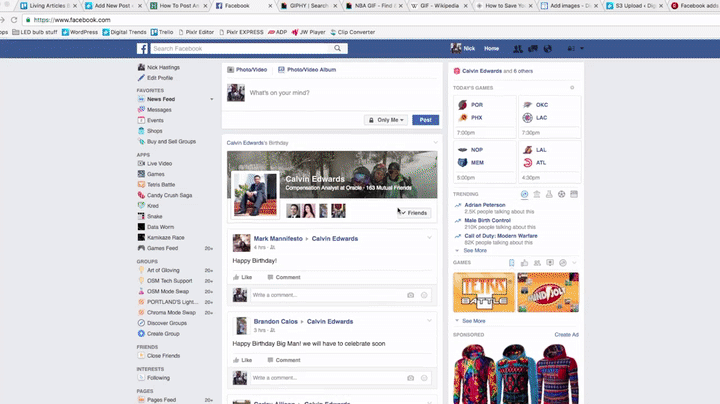The image size is (720, 404).
Task: Click What's on your mind field
Action: pyautogui.click(x=279, y=93)
